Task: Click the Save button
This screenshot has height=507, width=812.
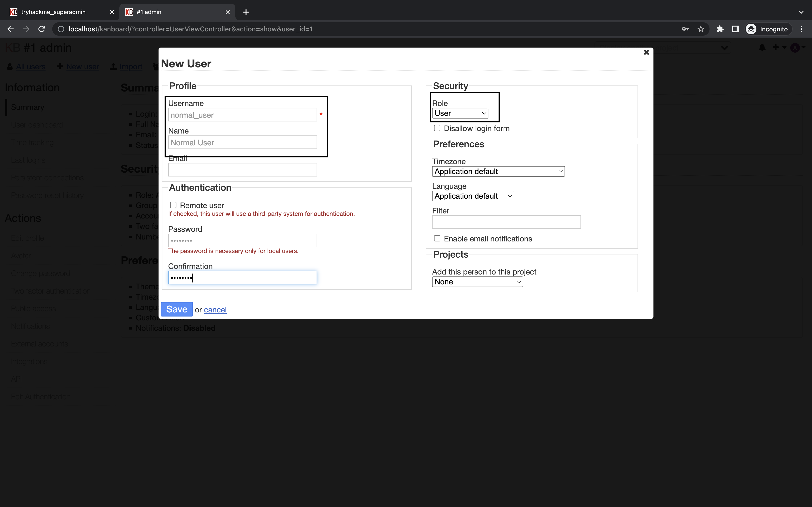Action: pyautogui.click(x=177, y=309)
